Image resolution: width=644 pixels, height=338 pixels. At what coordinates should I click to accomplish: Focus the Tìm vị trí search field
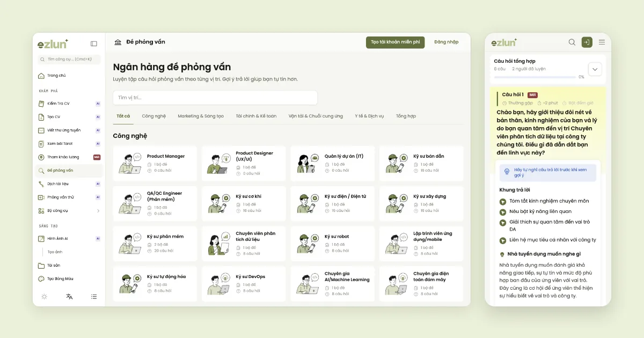tap(215, 98)
